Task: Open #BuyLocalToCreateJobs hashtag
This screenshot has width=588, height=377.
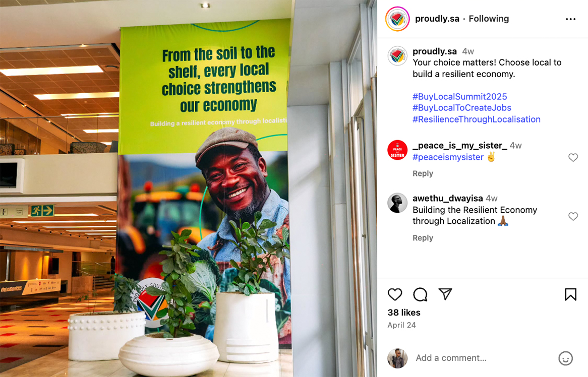Action: click(462, 108)
